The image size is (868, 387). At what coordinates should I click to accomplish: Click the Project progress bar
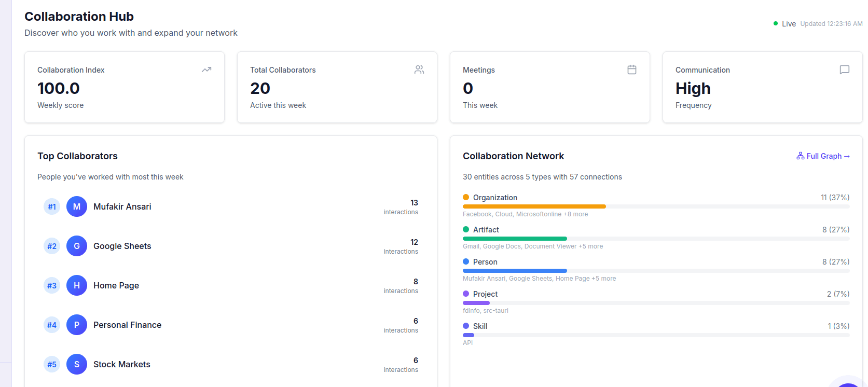coord(656,303)
